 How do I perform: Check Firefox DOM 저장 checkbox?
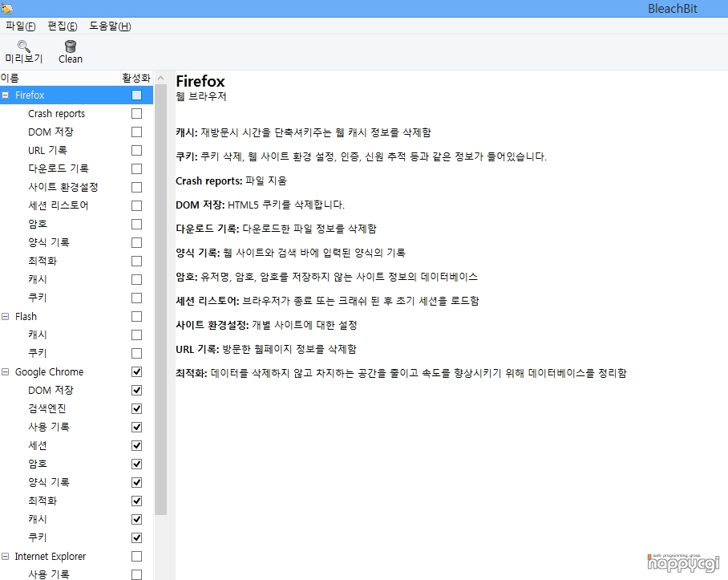[136, 132]
